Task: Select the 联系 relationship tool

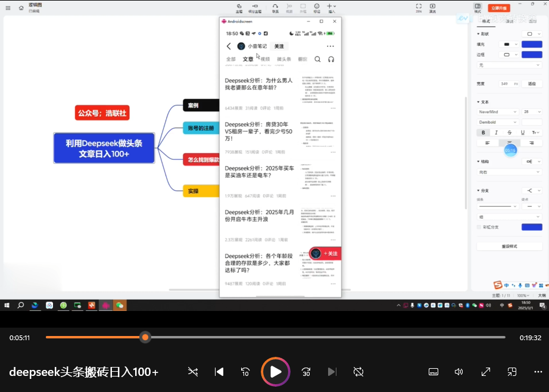Action: 276,8
